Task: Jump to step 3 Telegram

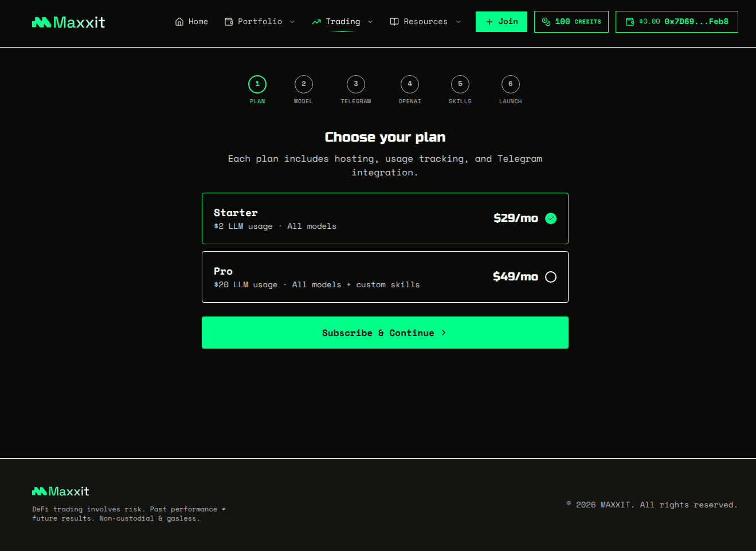Action: (356, 84)
